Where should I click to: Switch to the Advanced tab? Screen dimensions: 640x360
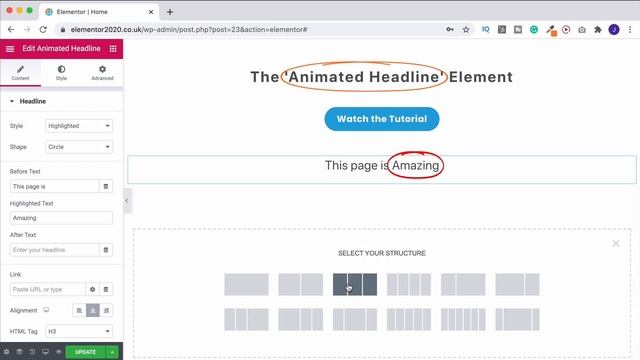click(x=102, y=73)
